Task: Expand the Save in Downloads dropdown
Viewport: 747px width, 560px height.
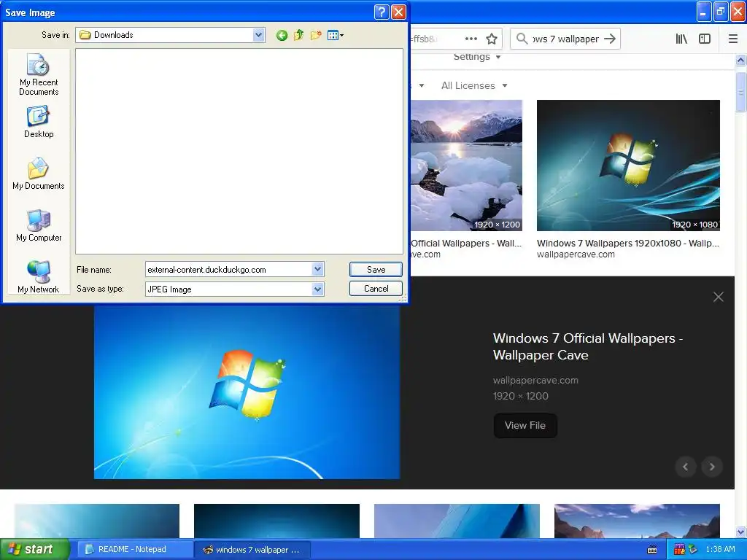Action: [x=259, y=35]
